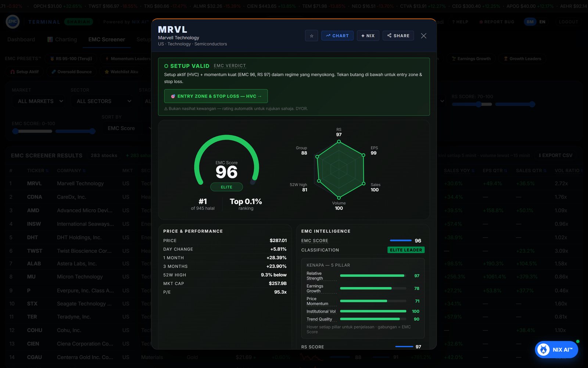The height and width of the screenshot is (368, 588).
Task: Log out of the terminal
Action: (569, 22)
